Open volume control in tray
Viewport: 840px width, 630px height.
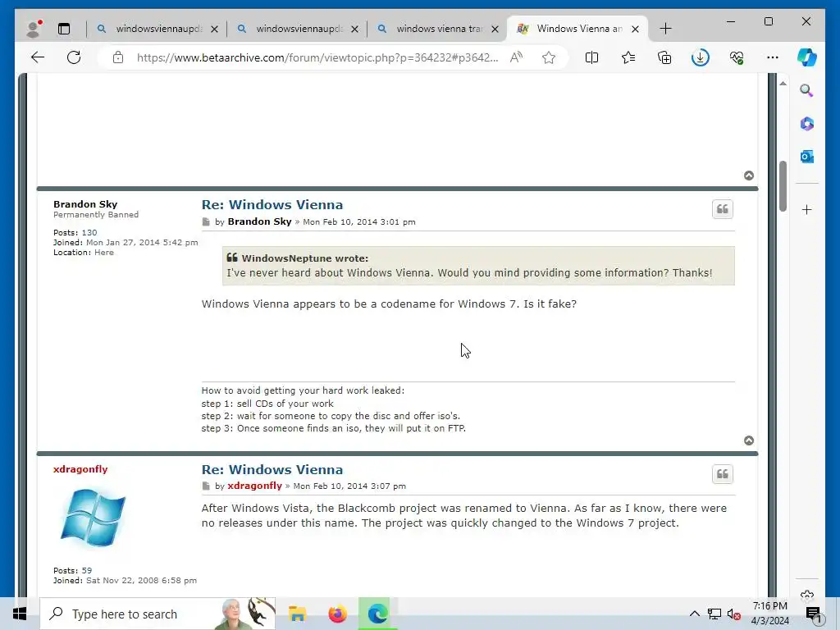coord(733,614)
